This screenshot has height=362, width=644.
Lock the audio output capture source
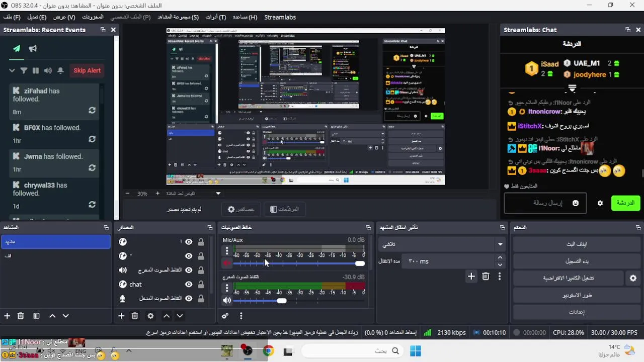pos(201,270)
